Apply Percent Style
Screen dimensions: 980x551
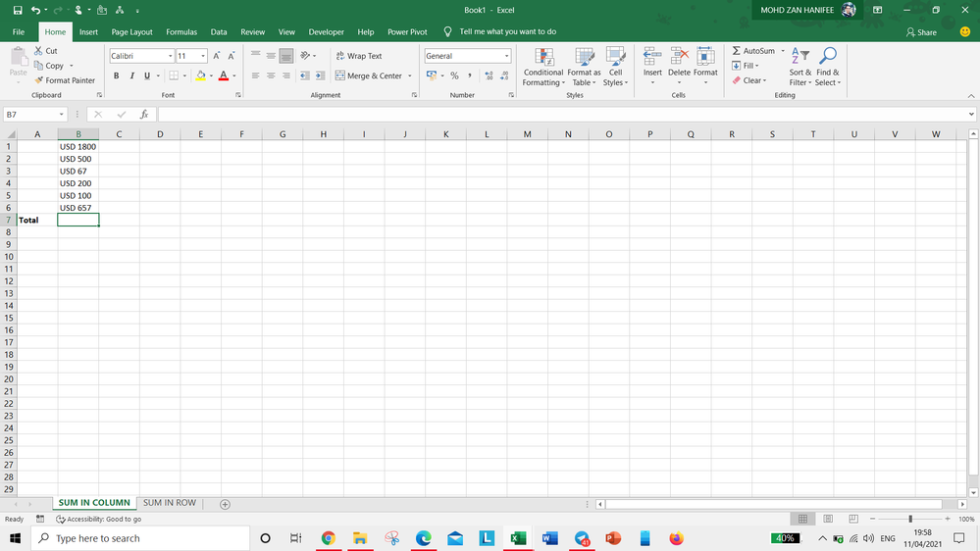coord(454,75)
